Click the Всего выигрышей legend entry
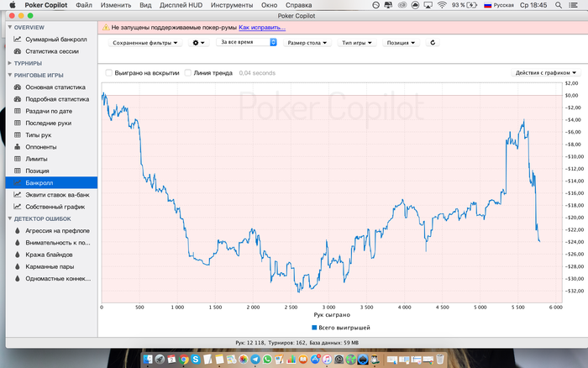Screen dimensions: 588x368 tap(341, 328)
